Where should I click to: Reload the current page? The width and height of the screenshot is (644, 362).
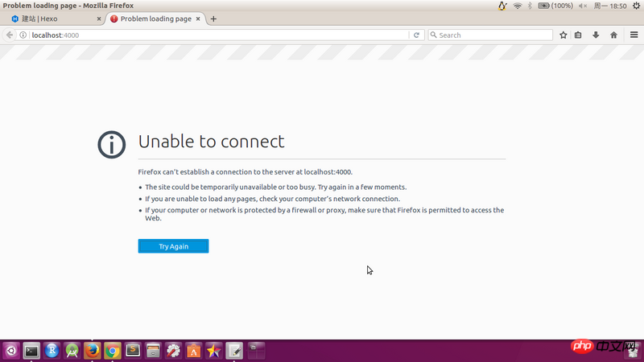(x=416, y=35)
